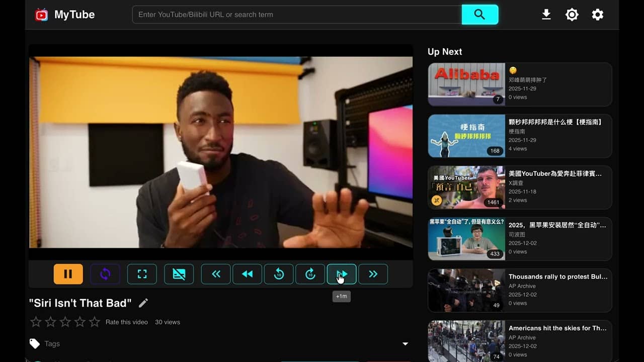Click the 30 views label
Viewport: 644px width, 362px height.
pos(167,322)
